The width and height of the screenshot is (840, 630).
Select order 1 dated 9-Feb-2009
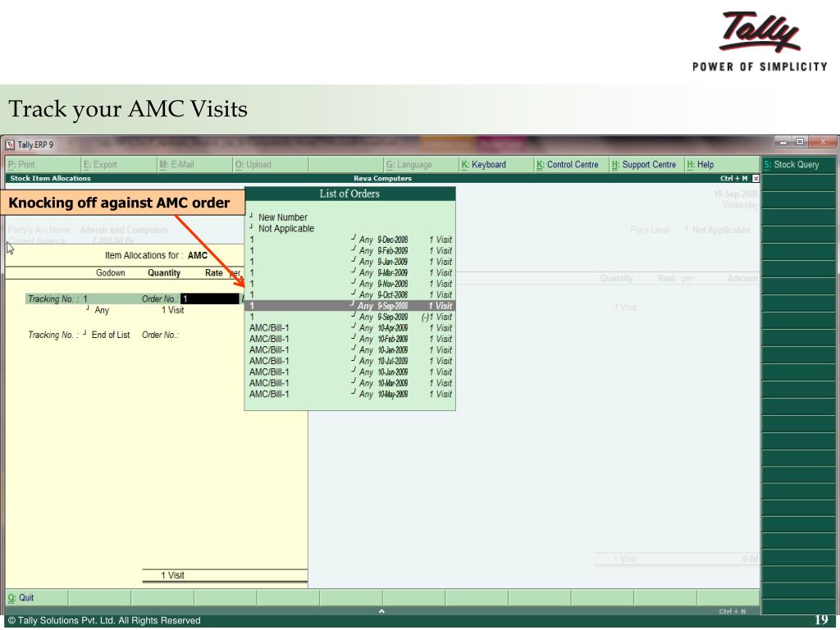coord(350,251)
